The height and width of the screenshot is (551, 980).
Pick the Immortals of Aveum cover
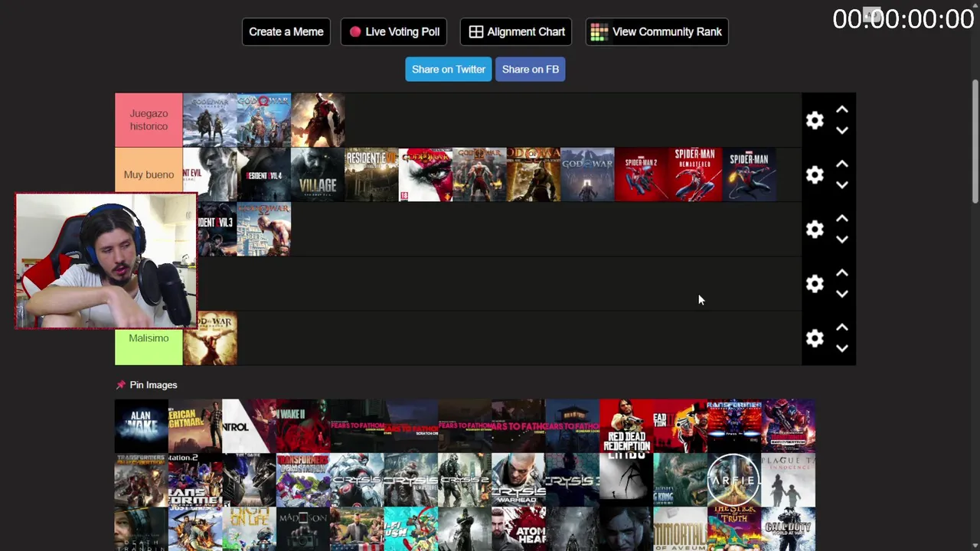click(680, 530)
